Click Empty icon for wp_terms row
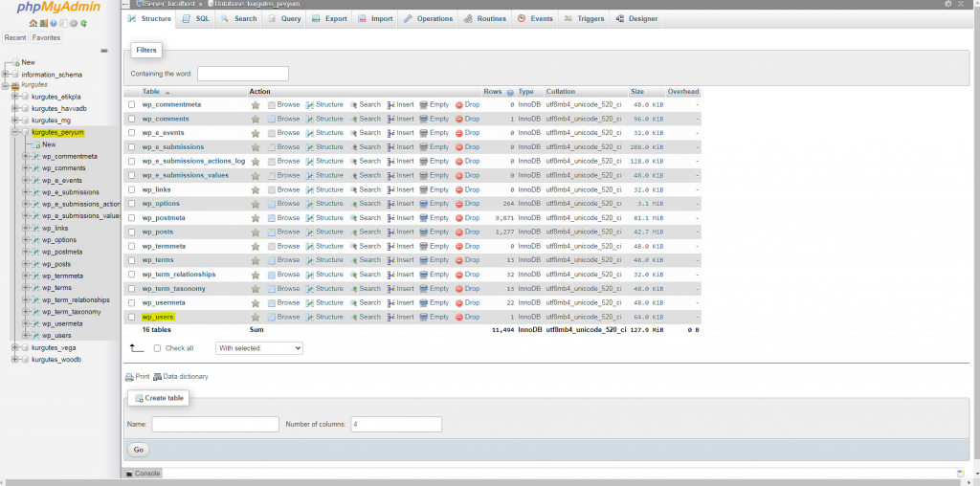 (424, 260)
